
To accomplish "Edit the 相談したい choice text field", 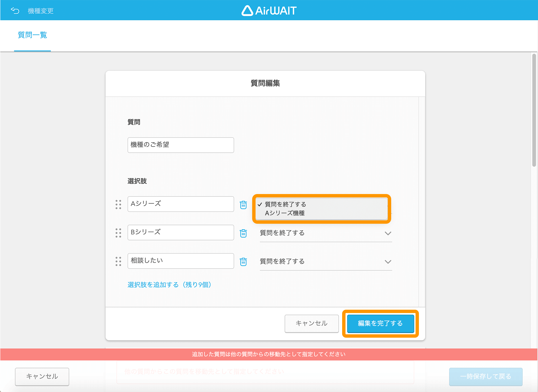I will (181, 261).
